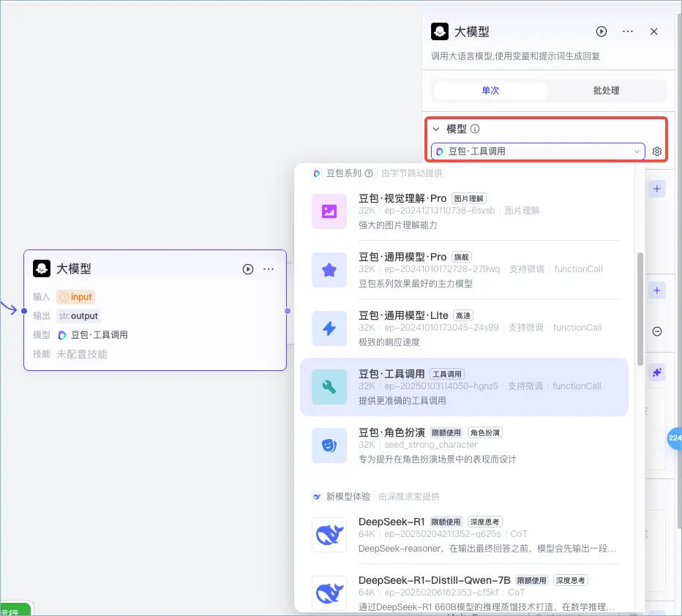Select DeepSeek-R1 model
The image size is (682, 616).
[x=465, y=535]
